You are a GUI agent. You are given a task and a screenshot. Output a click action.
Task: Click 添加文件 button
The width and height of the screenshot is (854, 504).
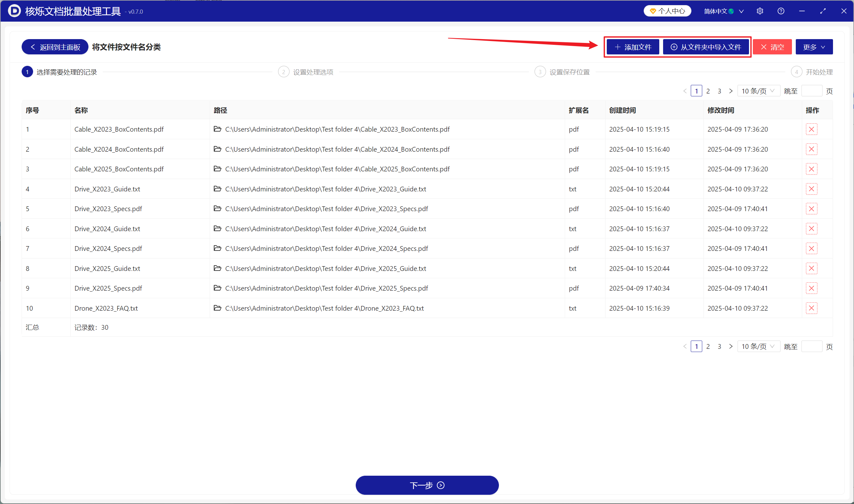pyautogui.click(x=633, y=47)
